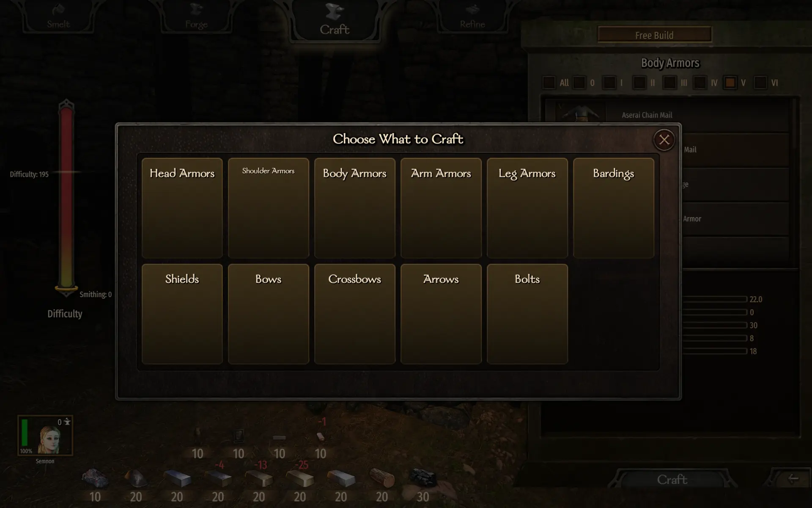This screenshot has width=812, height=508.
Task: Click the Craft button to confirm
Action: 672,479
